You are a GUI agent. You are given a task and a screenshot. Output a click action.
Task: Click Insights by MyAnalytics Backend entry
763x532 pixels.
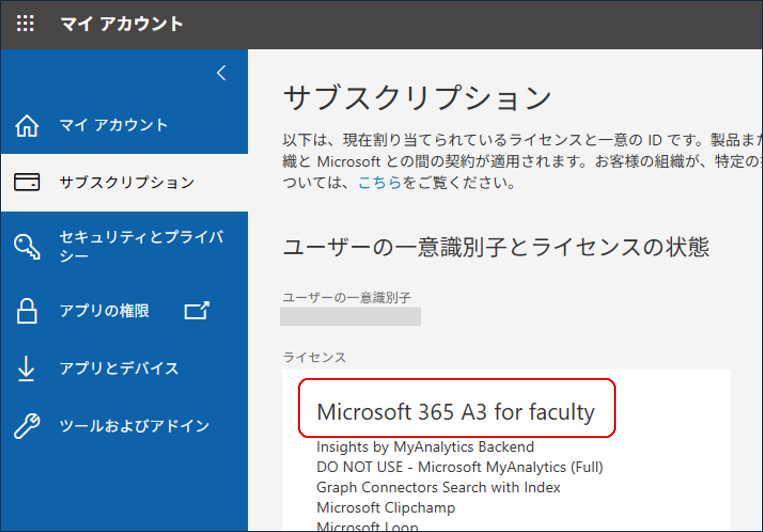425,447
